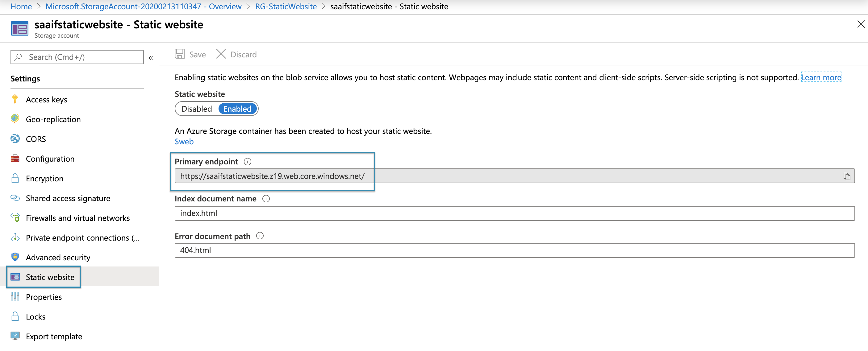Click the Discard button label
868x351 pixels.
pos(244,55)
